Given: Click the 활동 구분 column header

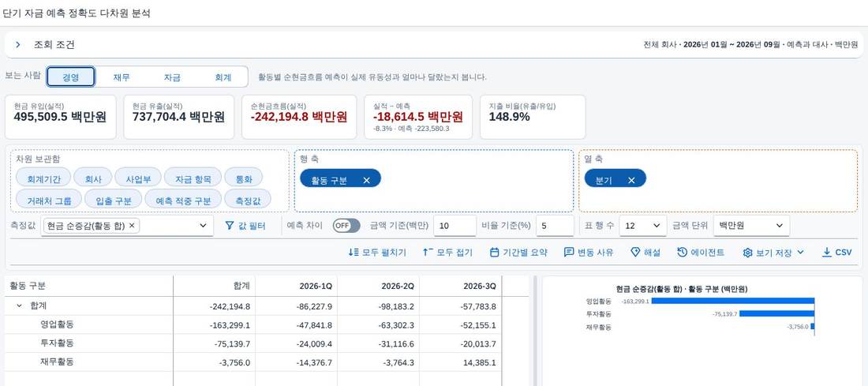Looking at the screenshot, I should pyautogui.click(x=88, y=286).
